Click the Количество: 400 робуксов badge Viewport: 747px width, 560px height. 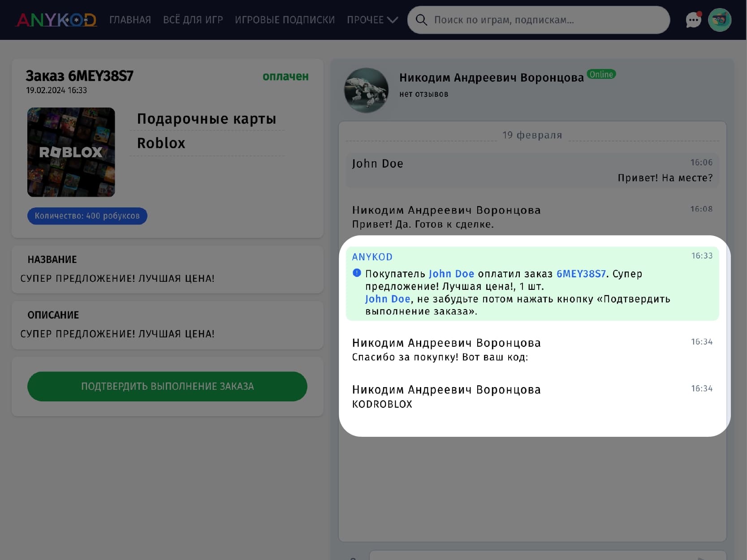[87, 216]
